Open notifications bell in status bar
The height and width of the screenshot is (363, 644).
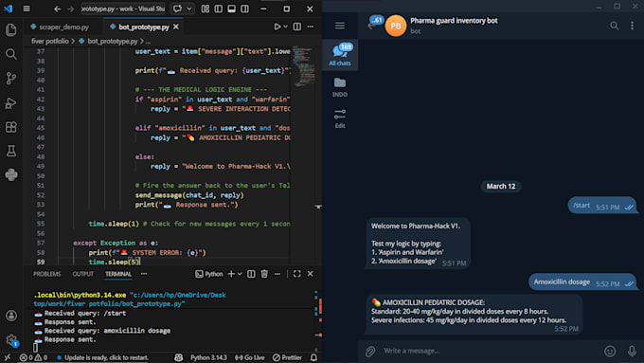[x=313, y=357]
